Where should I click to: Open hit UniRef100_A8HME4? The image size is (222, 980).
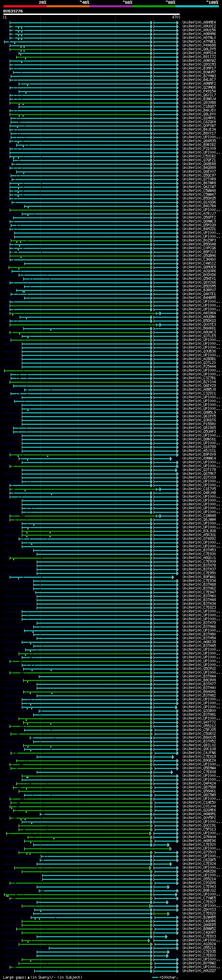click(x=199, y=23)
